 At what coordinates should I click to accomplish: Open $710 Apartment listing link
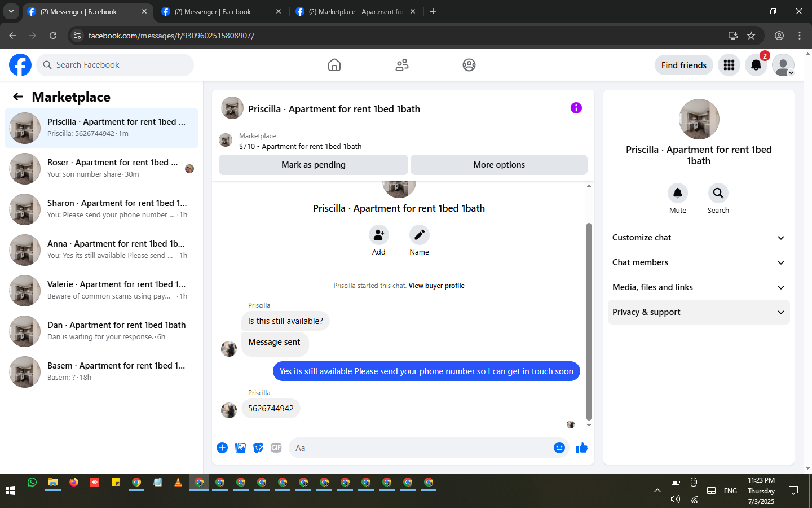301,146
